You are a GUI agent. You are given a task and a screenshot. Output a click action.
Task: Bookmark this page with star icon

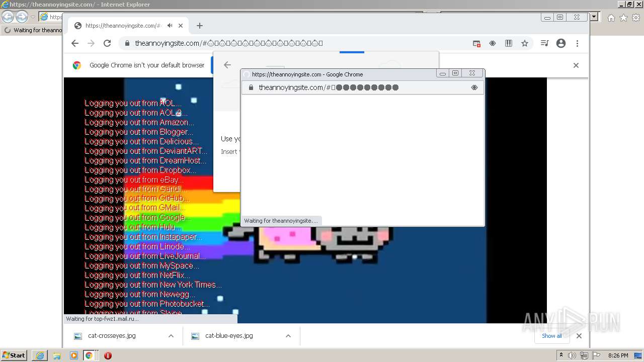pos(525,43)
